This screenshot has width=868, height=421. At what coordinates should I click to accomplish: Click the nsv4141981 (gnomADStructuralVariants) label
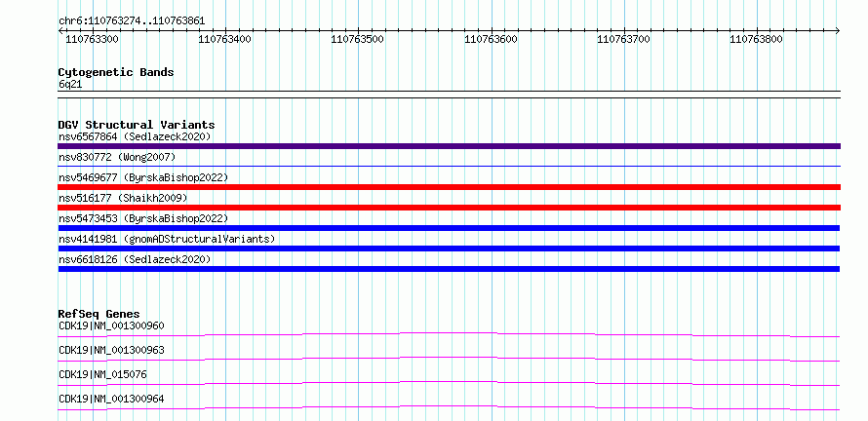click(167, 239)
